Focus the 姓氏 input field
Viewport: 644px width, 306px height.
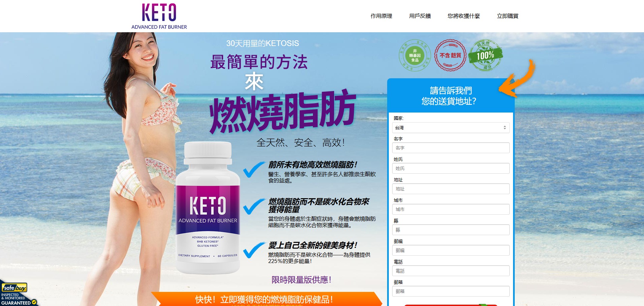[x=451, y=168]
